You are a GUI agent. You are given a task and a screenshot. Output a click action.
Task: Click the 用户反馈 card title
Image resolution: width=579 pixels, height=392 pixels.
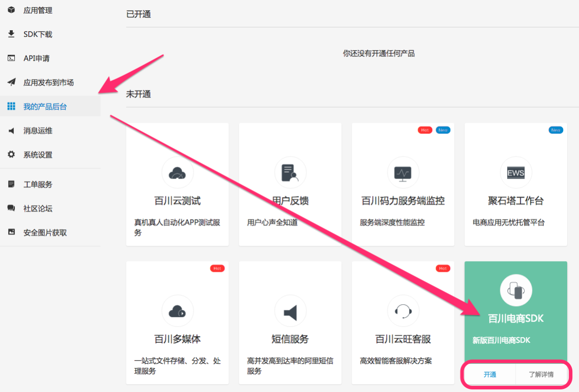(x=290, y=201)
